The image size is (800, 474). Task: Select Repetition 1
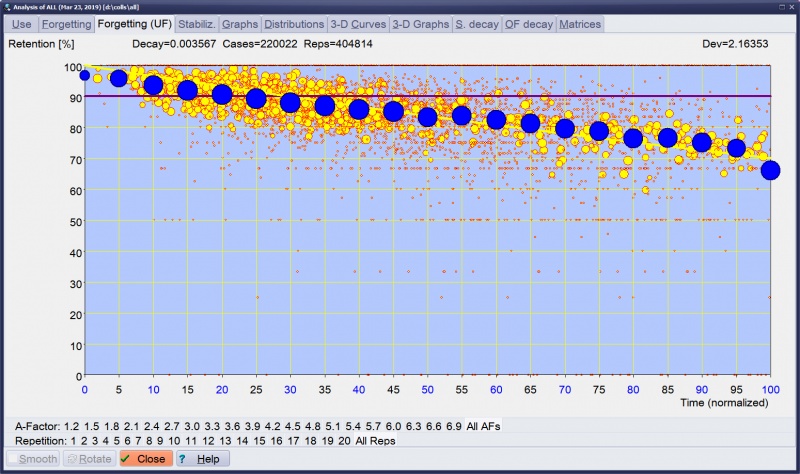73,441
